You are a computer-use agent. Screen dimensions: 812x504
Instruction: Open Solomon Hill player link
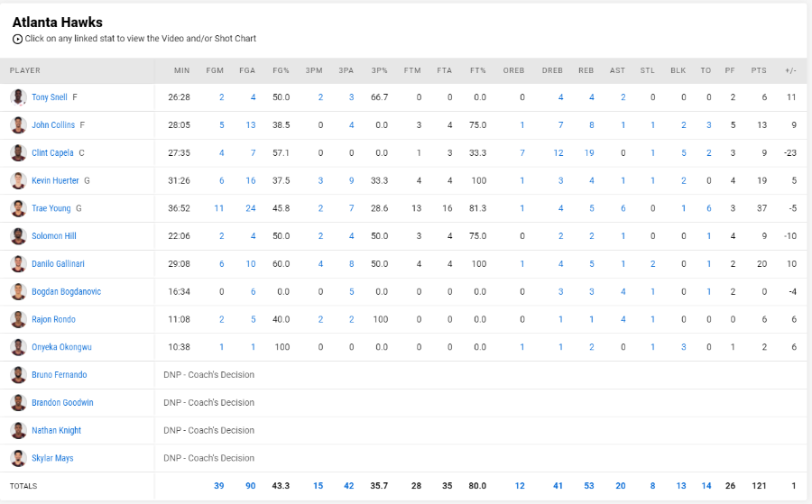(54, 236)
